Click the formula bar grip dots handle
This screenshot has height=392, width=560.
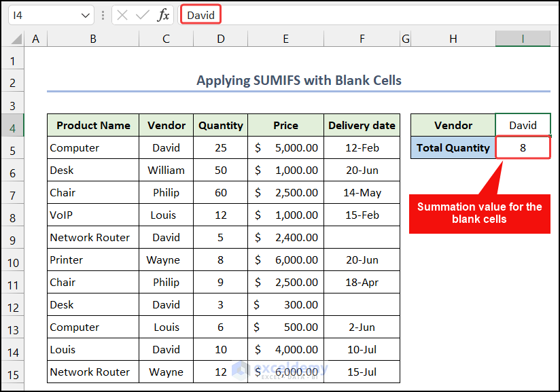pos(103,15)
